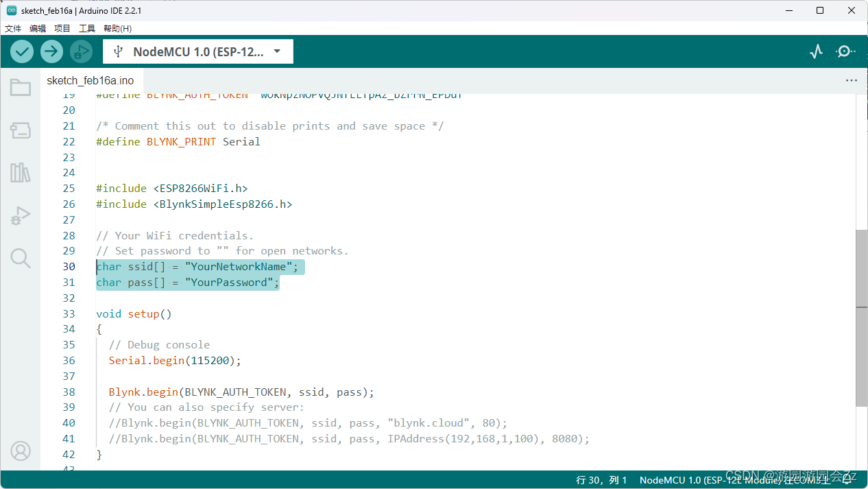Image resolution: width=868 pixels, height=489 pixels.
Task: Upload the sketch using the arrow icon
Action: coord(51,51)
